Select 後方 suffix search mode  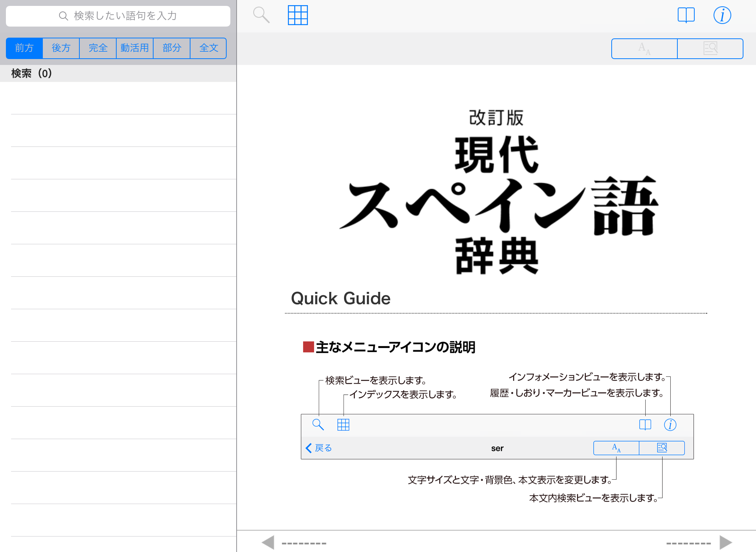pos(61,48)
